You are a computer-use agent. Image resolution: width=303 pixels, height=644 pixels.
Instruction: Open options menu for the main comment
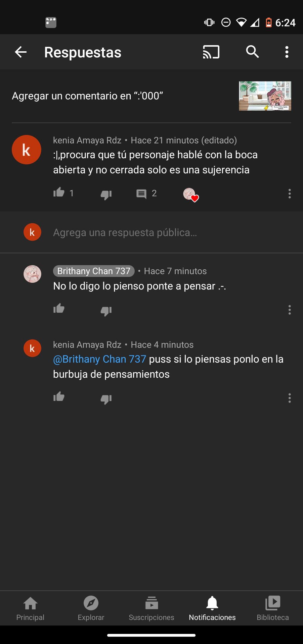coord(290,194)
